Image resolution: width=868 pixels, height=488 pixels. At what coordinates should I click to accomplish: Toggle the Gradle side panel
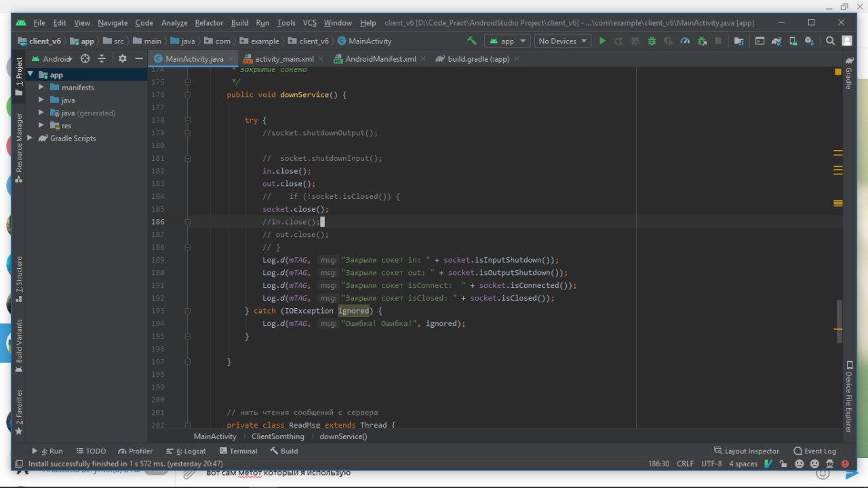tap(848, 74)
